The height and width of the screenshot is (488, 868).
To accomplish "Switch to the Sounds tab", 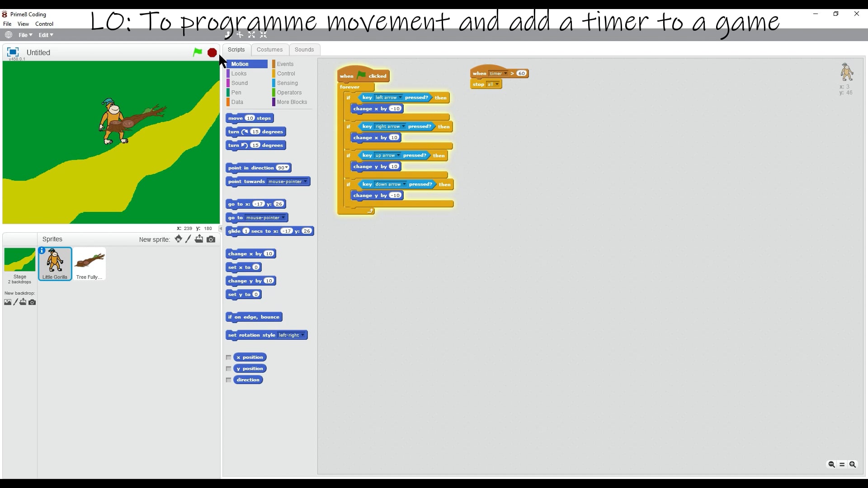I will [x=304, y=50].
